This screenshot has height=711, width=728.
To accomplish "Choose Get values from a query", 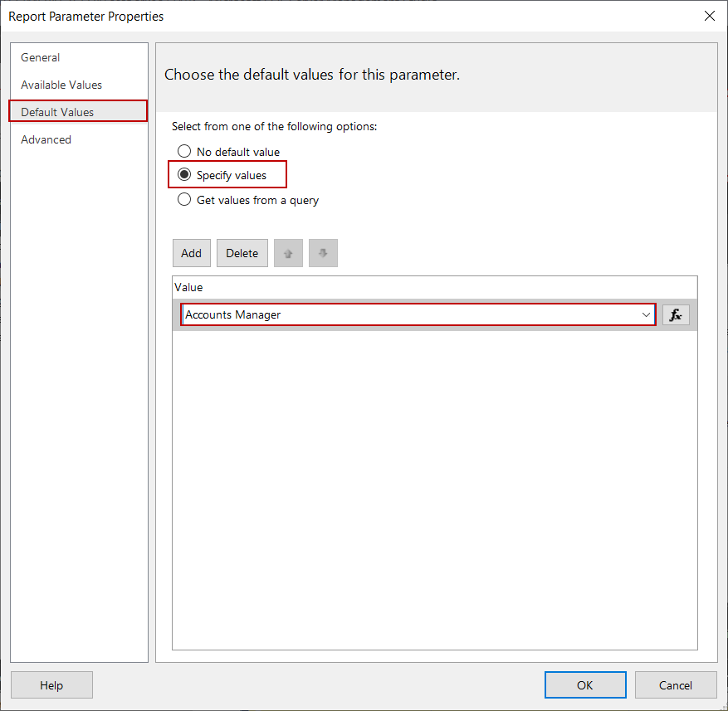I will [183, 199].
